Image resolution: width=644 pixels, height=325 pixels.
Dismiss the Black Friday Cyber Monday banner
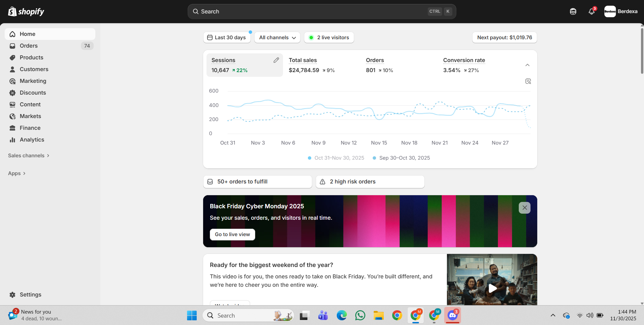click(524, 208)
